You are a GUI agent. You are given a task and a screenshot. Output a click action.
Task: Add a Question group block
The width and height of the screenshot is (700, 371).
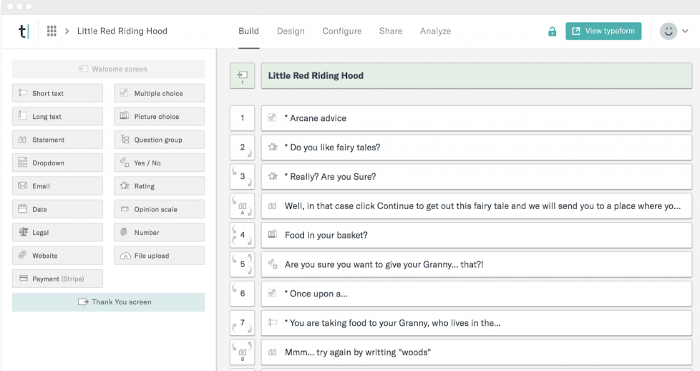point(159,140)
